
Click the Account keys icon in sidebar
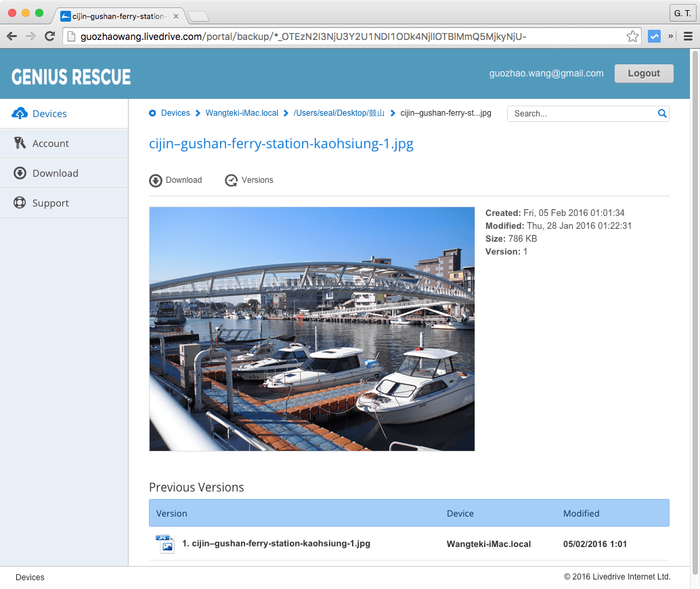click(20, 144)
